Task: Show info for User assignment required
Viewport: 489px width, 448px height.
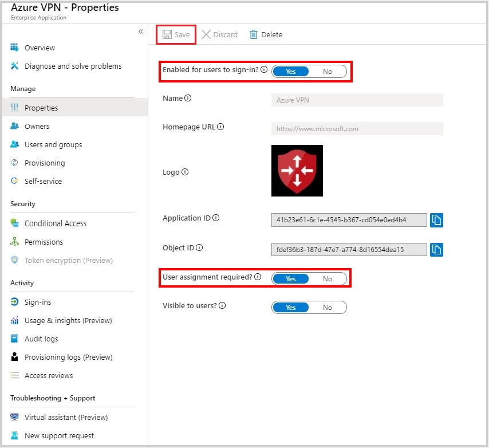Action: pos(258,277)
